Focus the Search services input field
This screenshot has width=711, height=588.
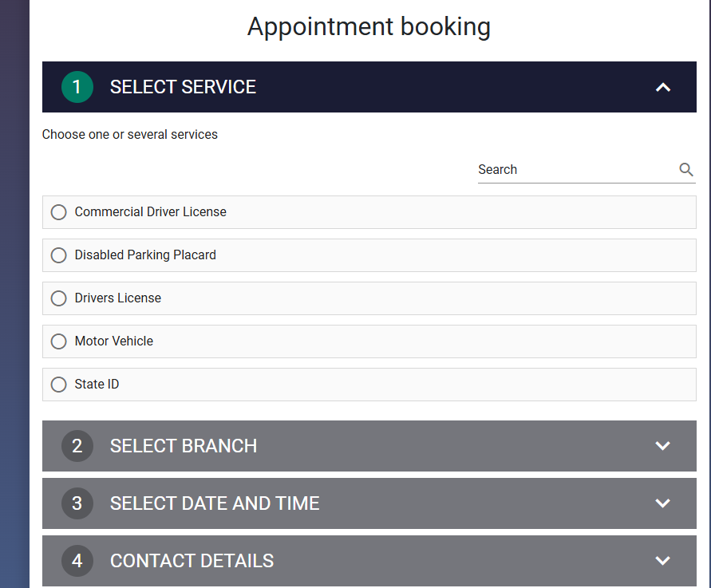[x=577, y=170]
